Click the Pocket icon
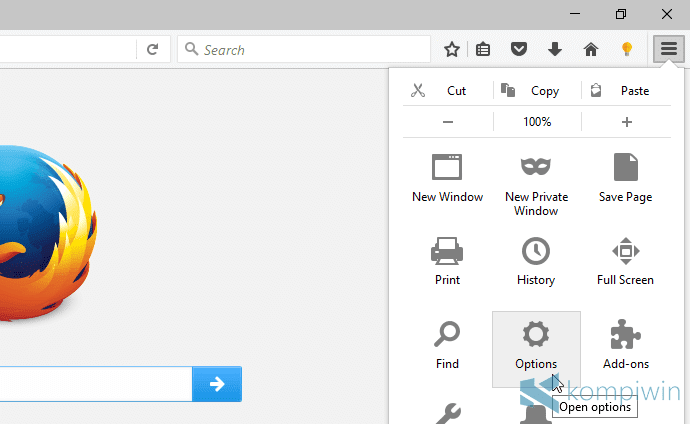Image resolution: width=690 pixels, height=424 pixels. (519, 49)
